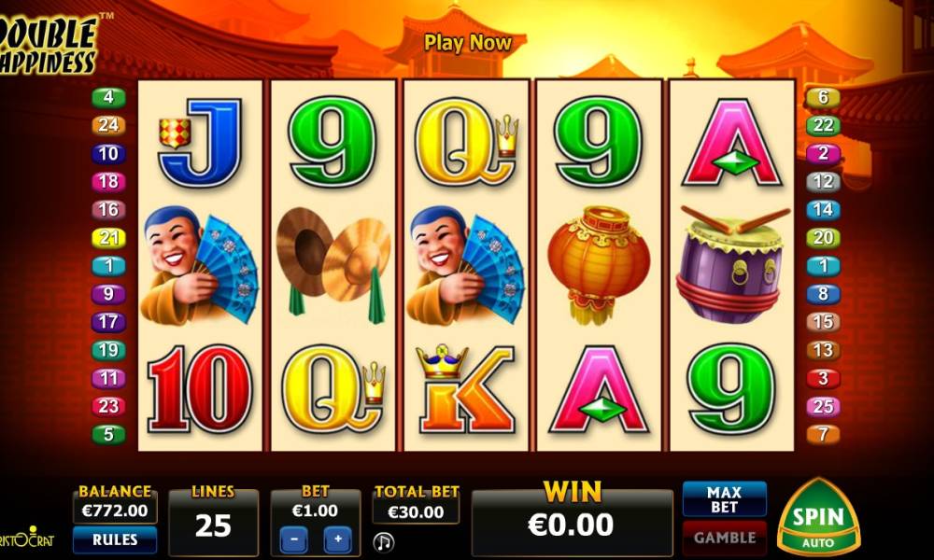Click the Lines value 25 display

(x=213, y=525)
